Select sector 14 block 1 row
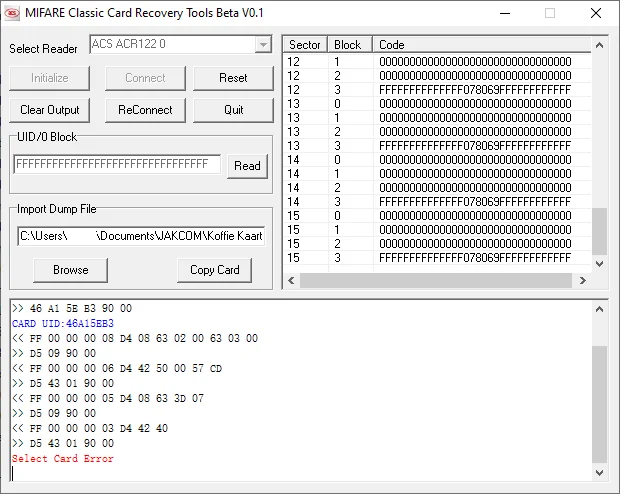This screenshot has width=620, height=494. (x=437, y=174)
